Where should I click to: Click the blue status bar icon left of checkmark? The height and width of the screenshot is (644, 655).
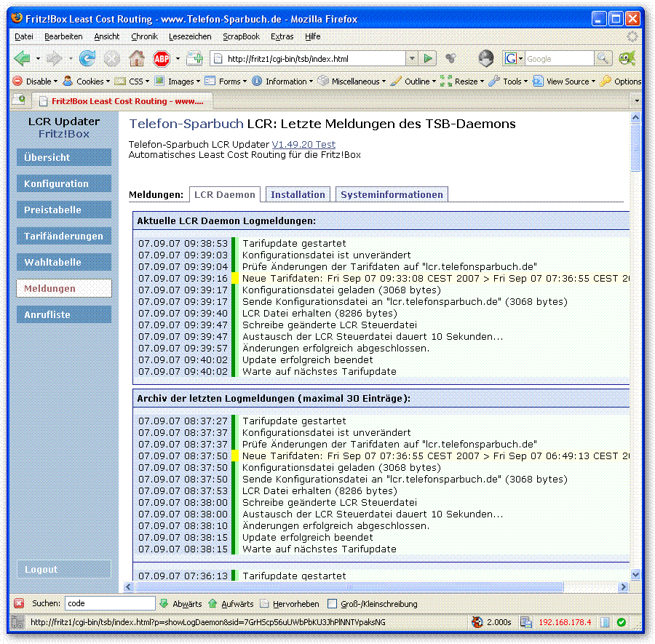pos(605,622)
